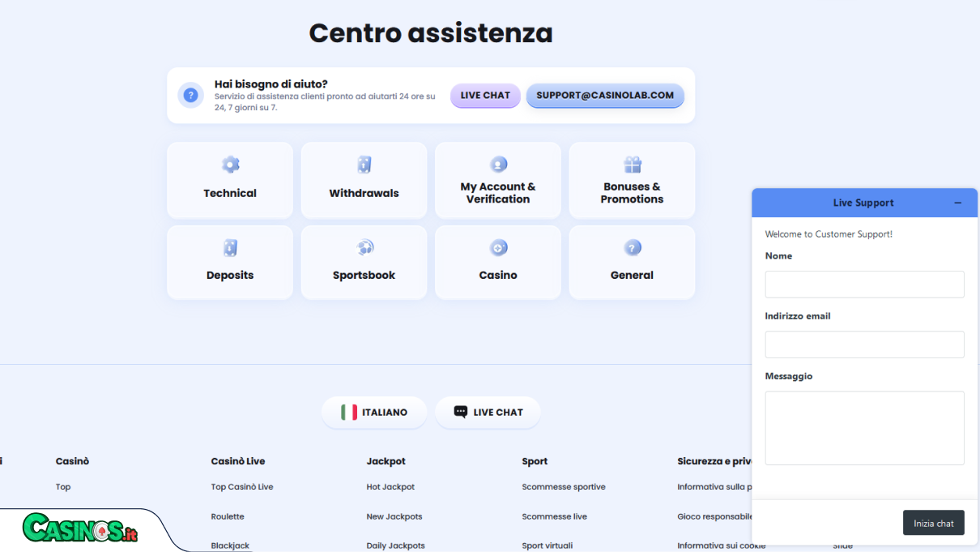Focus the Messaggio text area
This screenshot has width=980, height=552.
864,428
